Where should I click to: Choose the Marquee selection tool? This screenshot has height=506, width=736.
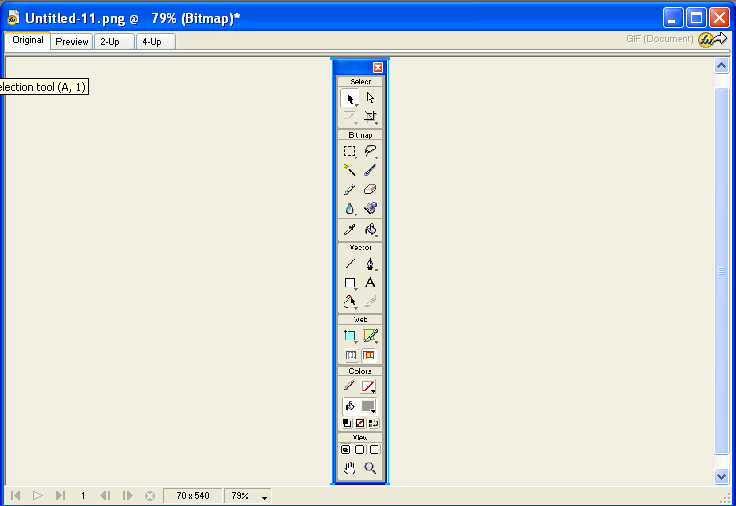(x=349, y=151)
